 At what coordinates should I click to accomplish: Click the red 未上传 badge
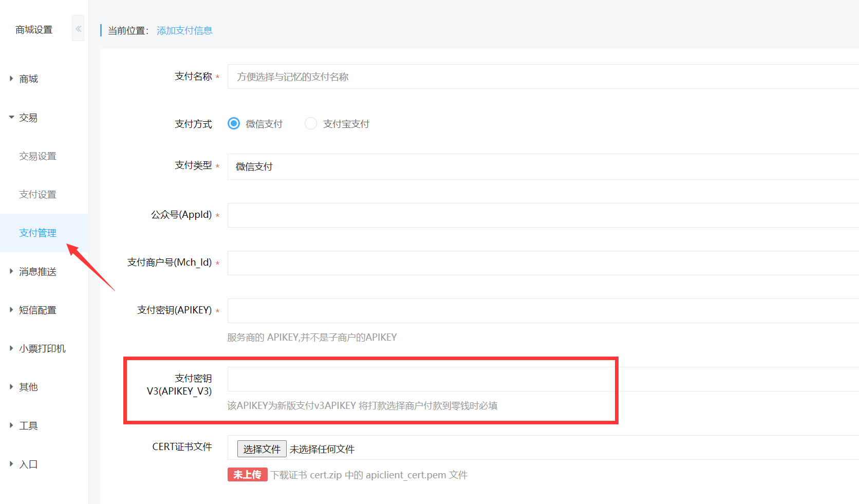[x=248, y=475]
